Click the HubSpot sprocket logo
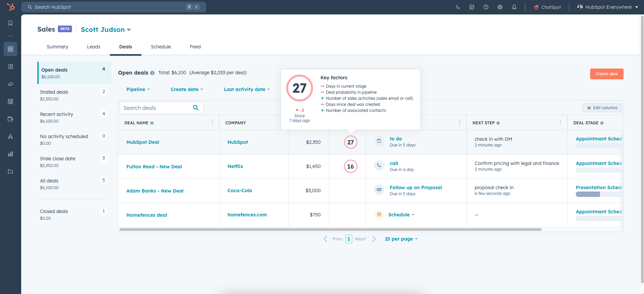This screenshot has width=644, height=294. click(11, 7)
